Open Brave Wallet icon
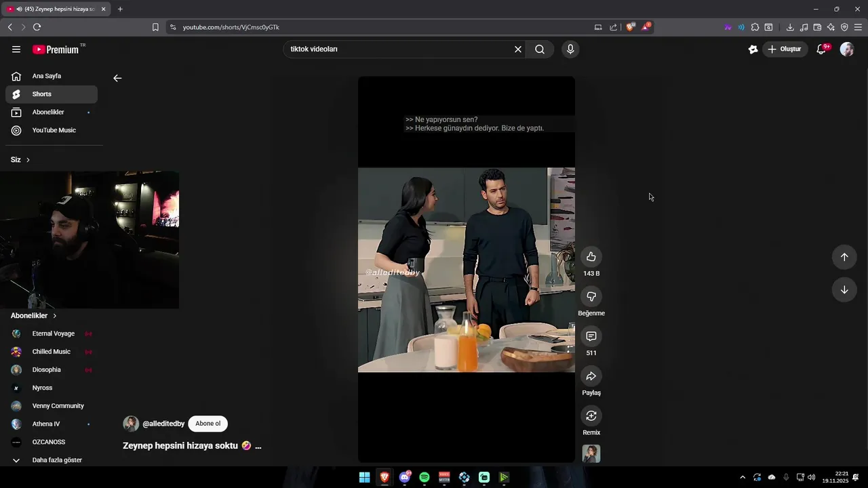 point(817,27)
